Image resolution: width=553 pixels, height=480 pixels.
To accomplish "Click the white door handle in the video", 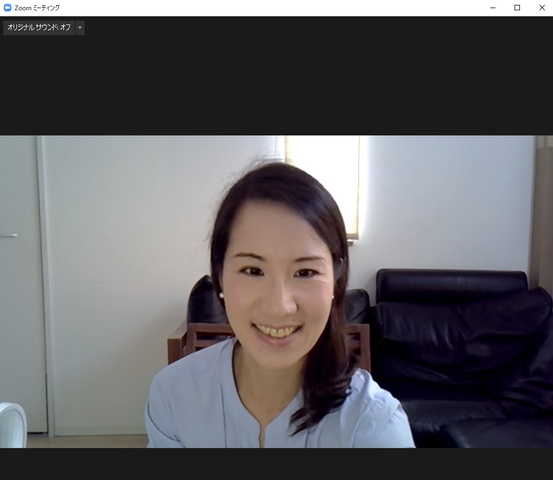I will tap(8, 235).
